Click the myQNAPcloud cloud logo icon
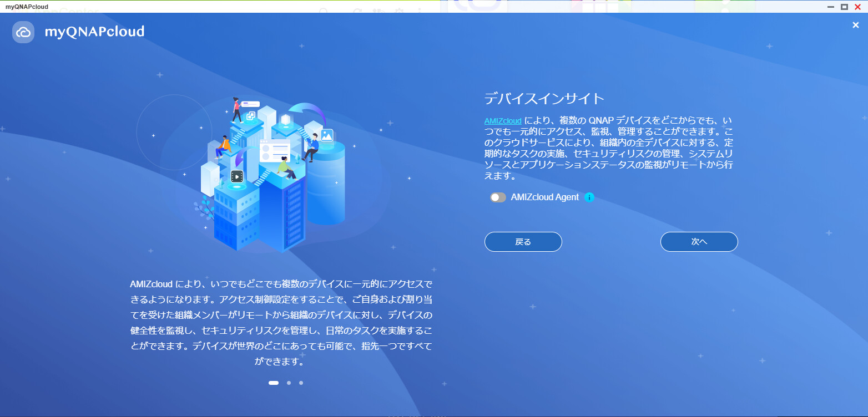Screen dimensions: 868x417 23,32
